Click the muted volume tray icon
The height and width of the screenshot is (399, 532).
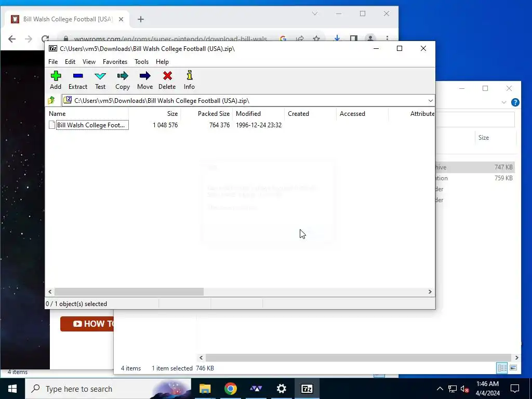pyautogui.click(x=465, y=389)
